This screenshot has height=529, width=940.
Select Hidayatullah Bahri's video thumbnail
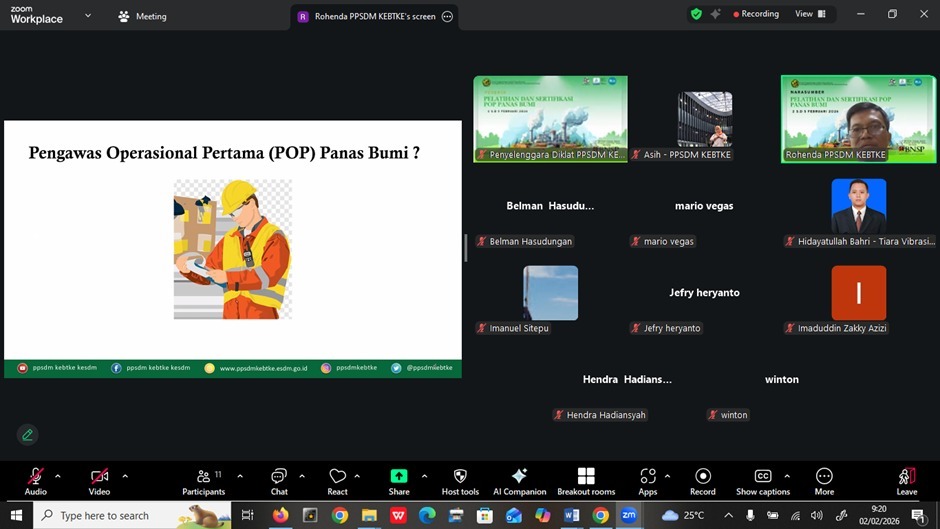pyautogui.click(x=858, y=206)
